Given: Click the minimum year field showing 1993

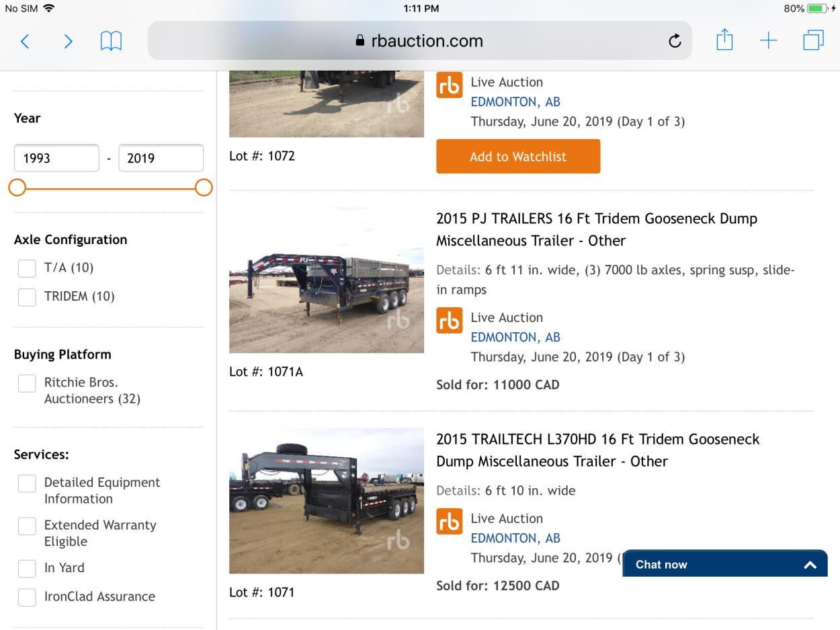Looking at the screenshot, I should 56,158.
